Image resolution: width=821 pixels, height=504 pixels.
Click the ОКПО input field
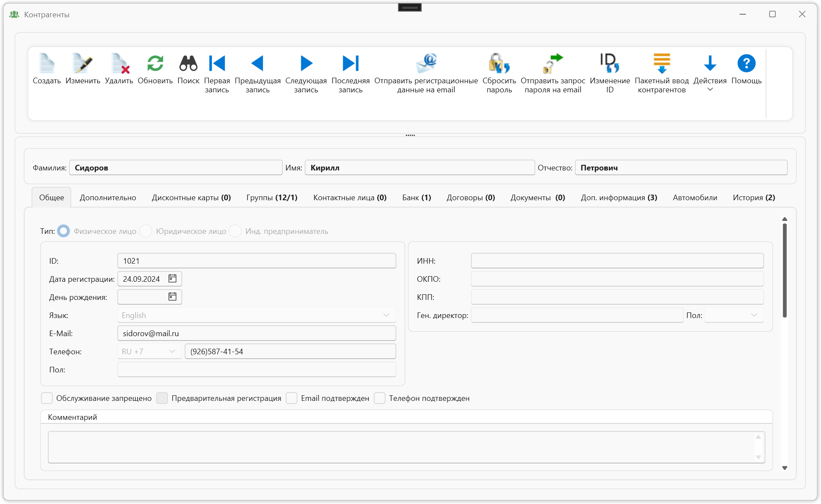tap(617, 279)
